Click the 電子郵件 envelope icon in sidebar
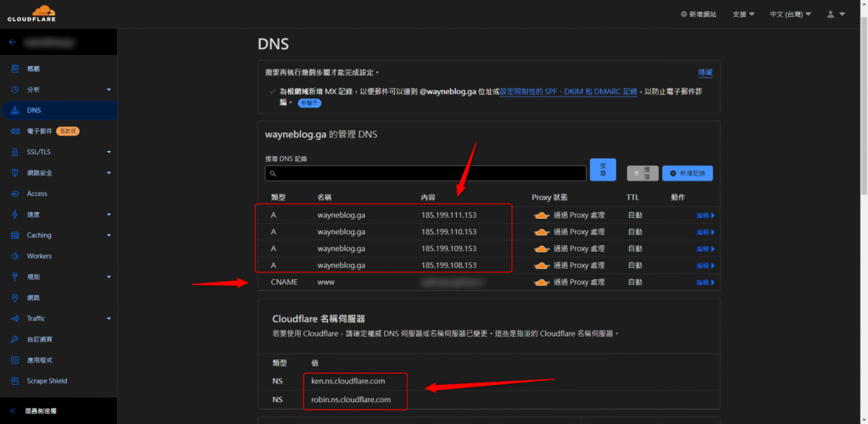868x424 pixels. tap(15, 131)
